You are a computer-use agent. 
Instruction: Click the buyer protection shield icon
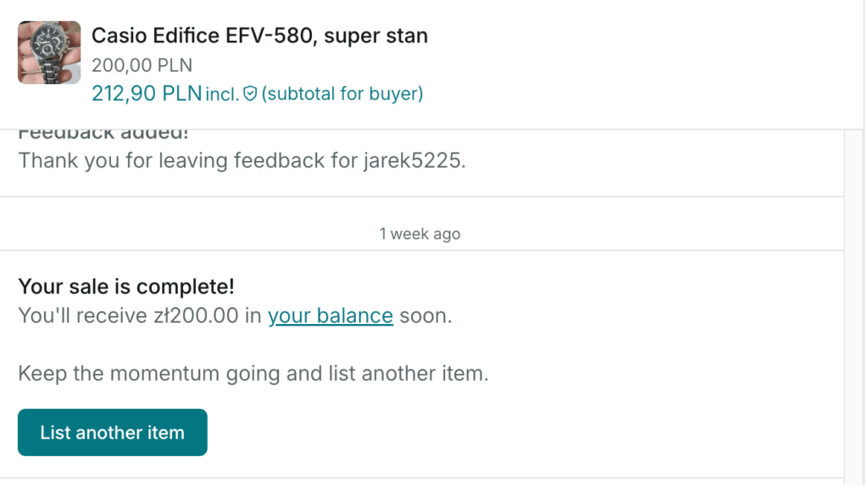click(250, 93)
